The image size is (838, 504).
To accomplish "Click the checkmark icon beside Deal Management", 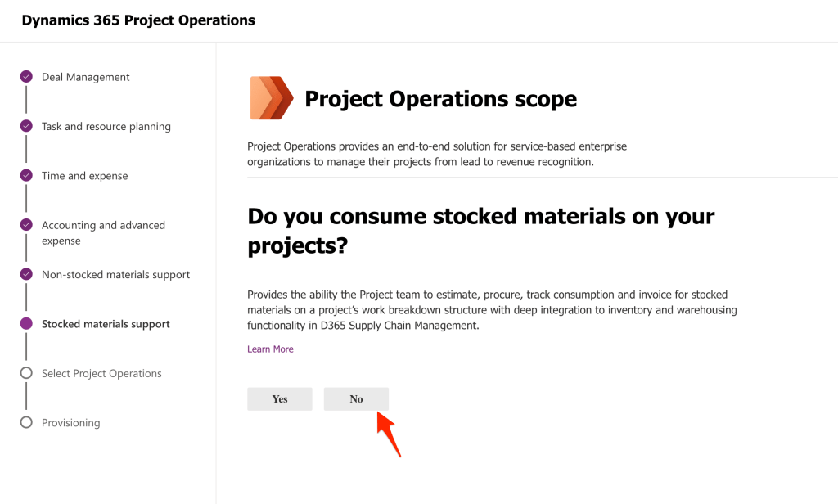I will point(25,76).
